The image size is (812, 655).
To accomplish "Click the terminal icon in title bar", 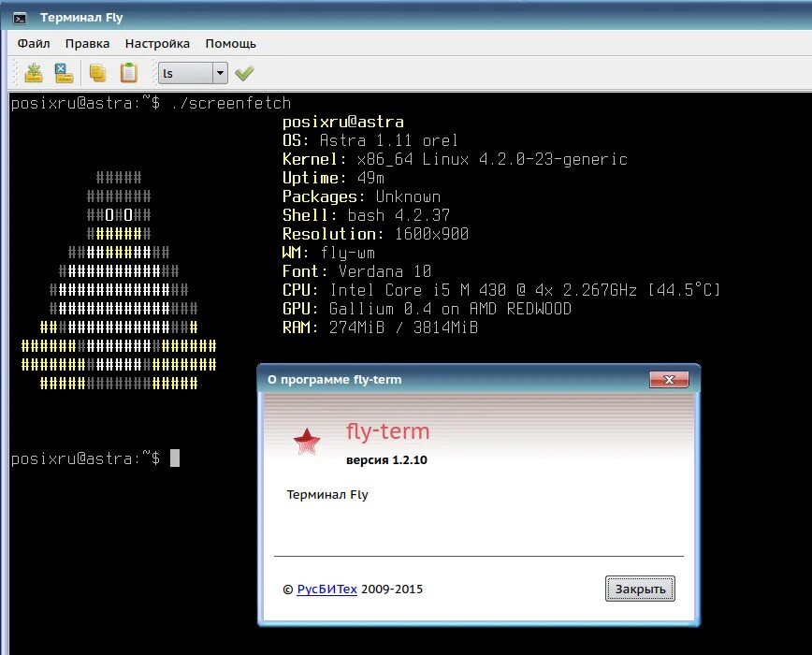I will pos(20,19).
